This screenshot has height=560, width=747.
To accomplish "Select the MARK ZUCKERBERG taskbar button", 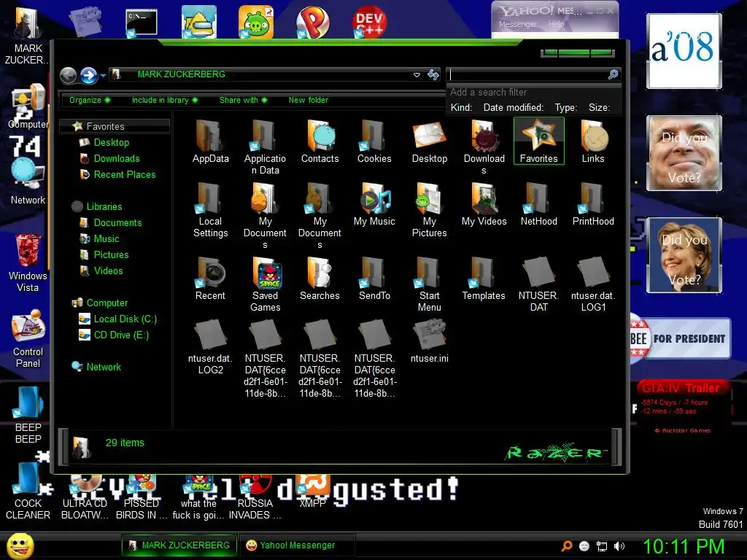I will tap(179, 545).
